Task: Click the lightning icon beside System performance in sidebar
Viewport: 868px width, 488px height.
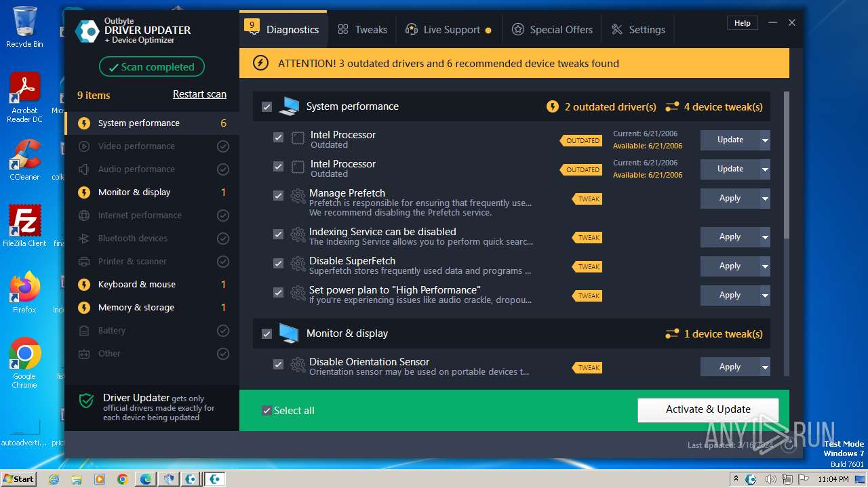Action: click(x=84, y=123)
